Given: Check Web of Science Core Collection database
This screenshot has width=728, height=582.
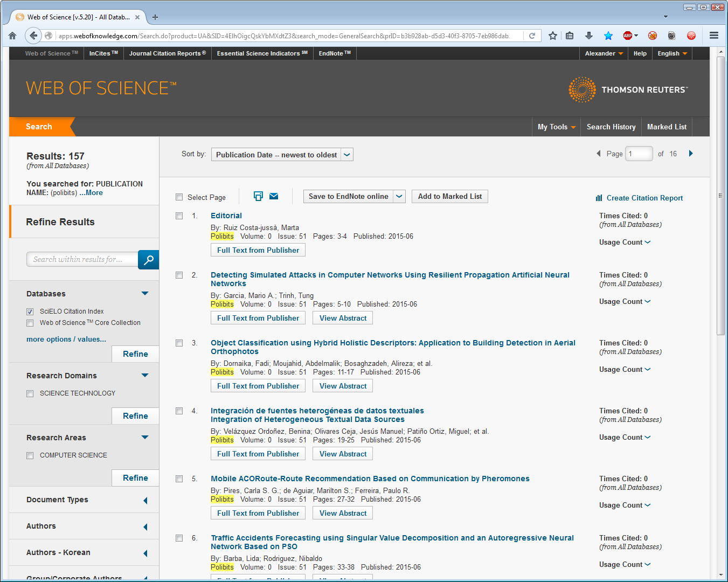Looking at the screenshot, I should (x=30, y=323).
